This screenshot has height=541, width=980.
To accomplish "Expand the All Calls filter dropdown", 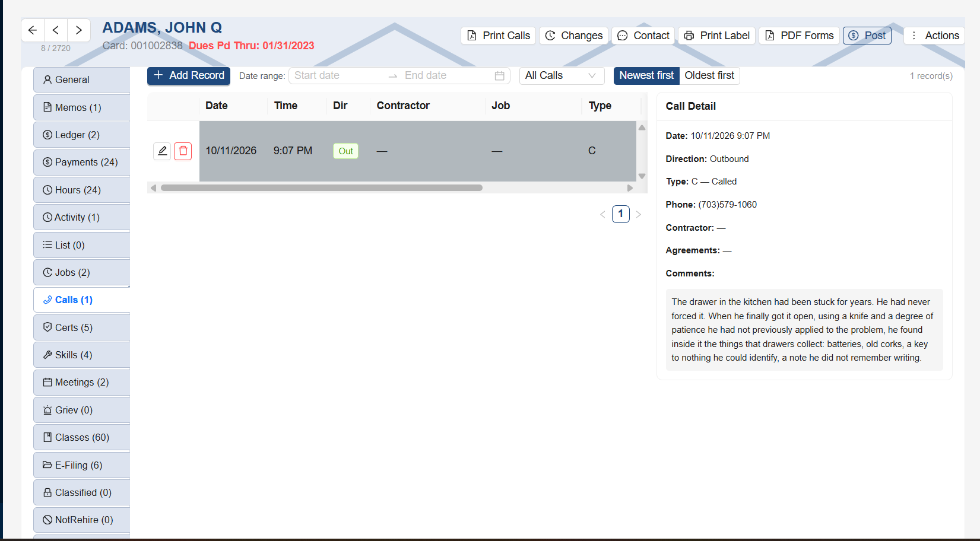I will (x=562, y=76).
